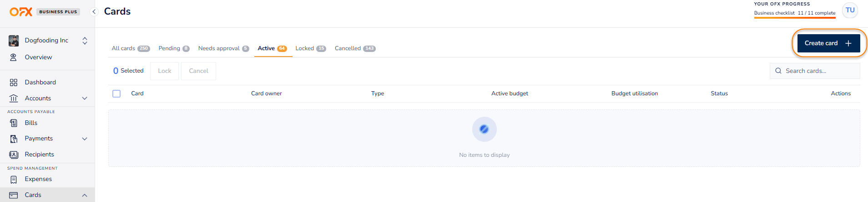Open the Dogfooding Inc company switcher
This screenshot has height=202, width=868.
point(85,41)
